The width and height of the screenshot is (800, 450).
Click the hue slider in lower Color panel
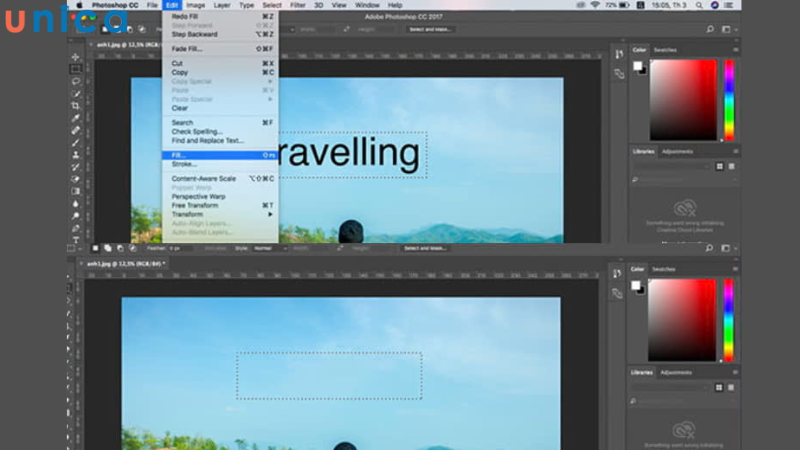pos(728,320)
